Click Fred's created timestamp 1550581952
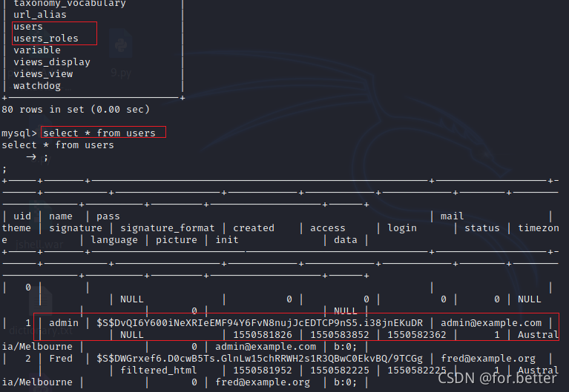569x392 pixels. coord(263,371)
